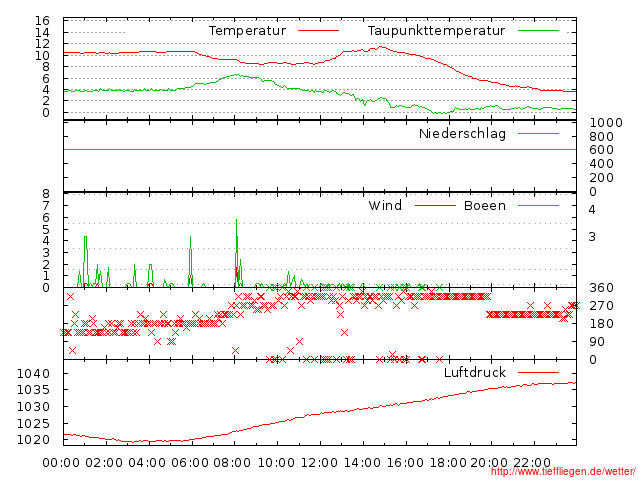
Task: Click the 12:00 time axis label
Action: [x=319, y=462]
